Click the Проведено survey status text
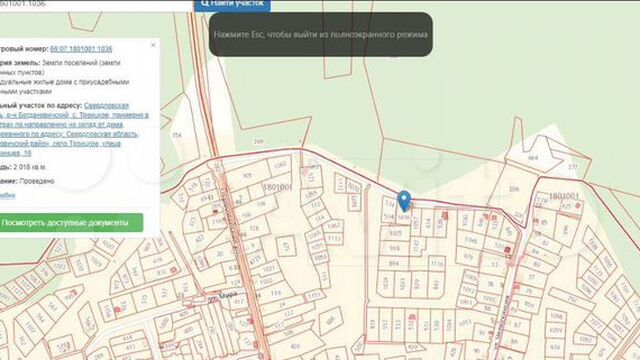640x360 pixels. [37, 181]
